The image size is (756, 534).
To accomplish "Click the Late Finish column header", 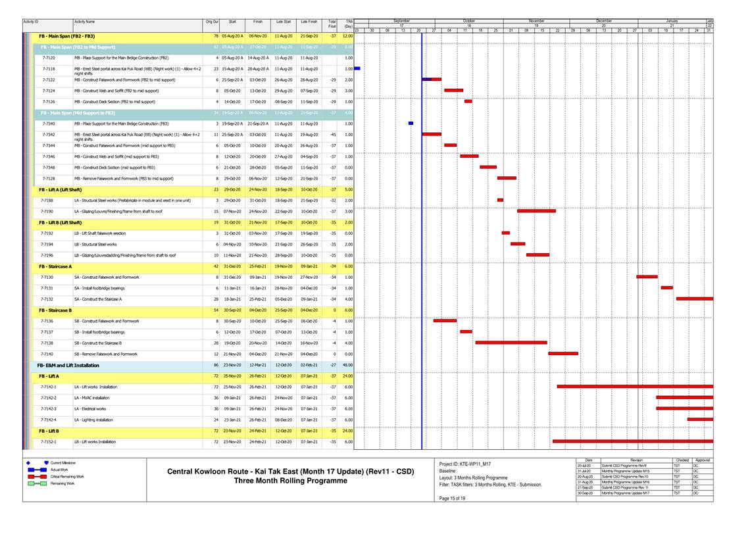I will point(309,22).
